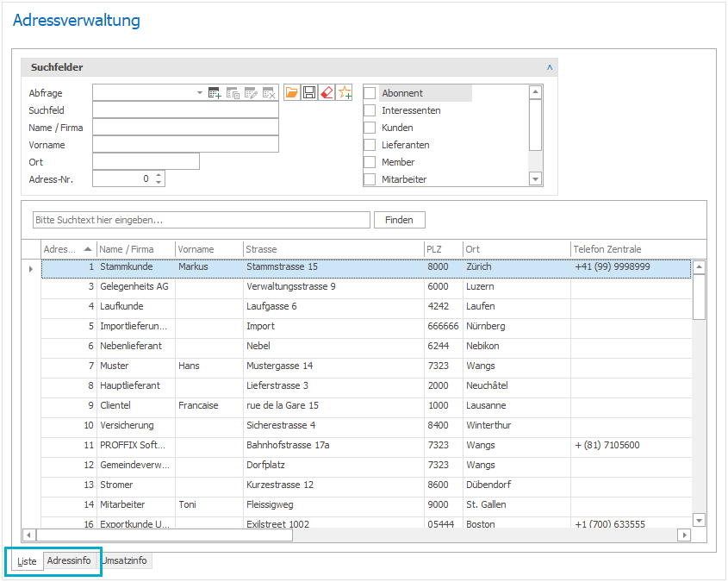
Task: Switch to the Umsatzinfo tab
Action: point(125,560)
